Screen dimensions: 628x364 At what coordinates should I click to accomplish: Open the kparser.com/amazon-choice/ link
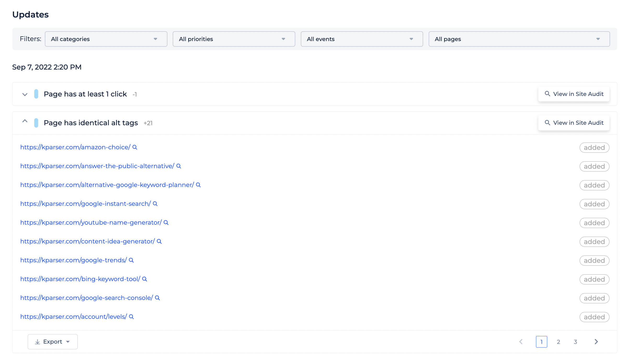tap(75, 147)
